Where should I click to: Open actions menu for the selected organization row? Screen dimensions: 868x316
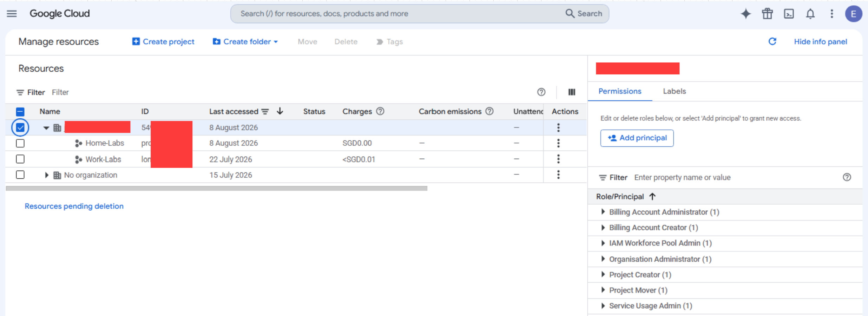tap(558, 127)
